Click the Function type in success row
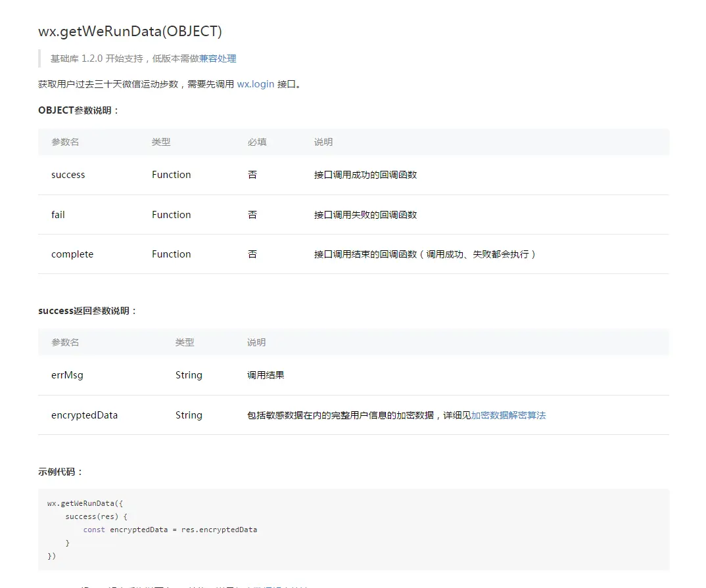This screenshot has height=588, width=706. (171, 175)
